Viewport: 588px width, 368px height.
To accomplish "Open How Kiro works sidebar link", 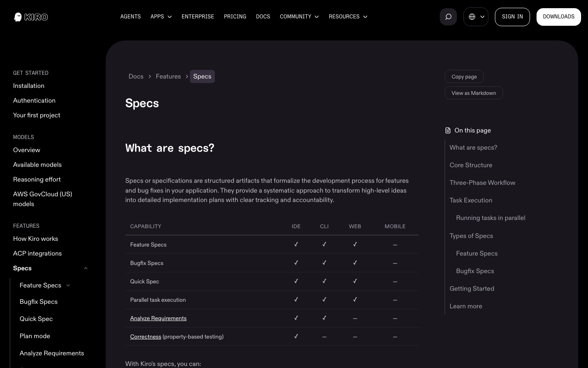I will tap(36, 239).
